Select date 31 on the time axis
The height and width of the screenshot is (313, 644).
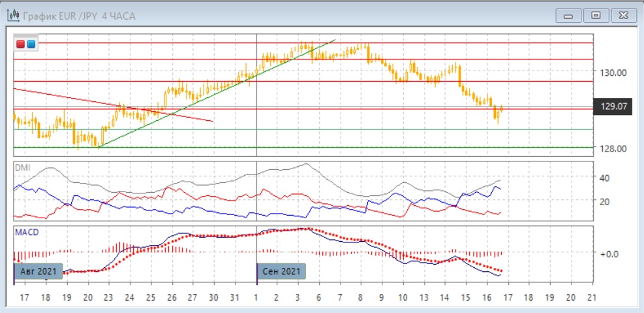coord(234,297)
